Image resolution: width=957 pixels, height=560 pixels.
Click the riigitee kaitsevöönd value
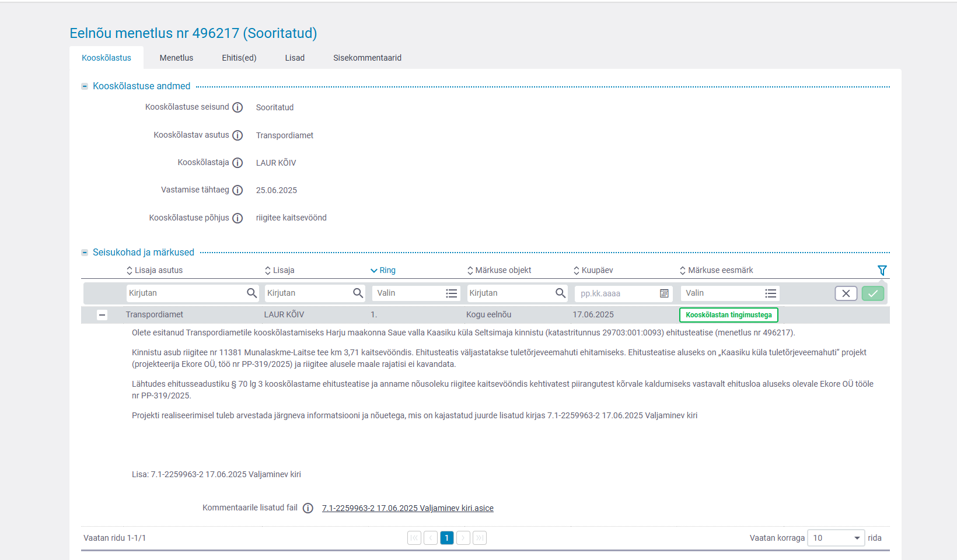coord(291,218)
